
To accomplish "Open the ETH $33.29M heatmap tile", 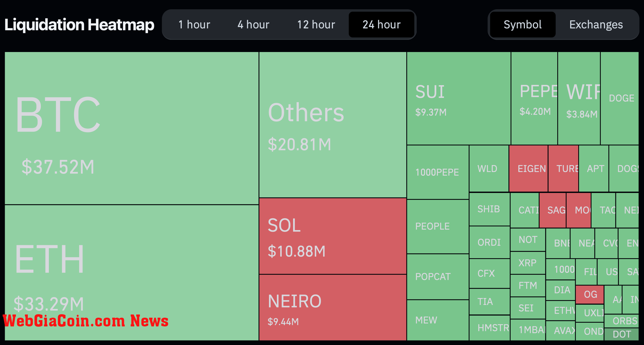I will (132, 273).
